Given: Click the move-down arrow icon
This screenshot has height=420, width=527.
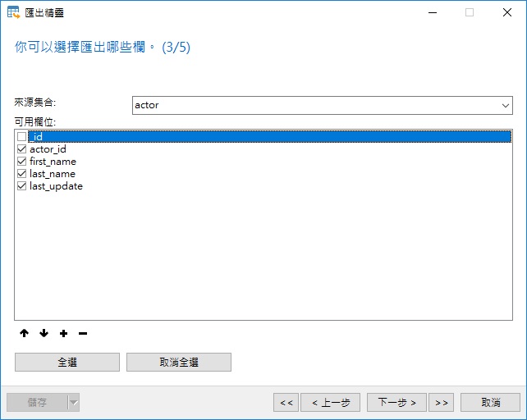Looking at the screenshot, I should coord(44,334).
